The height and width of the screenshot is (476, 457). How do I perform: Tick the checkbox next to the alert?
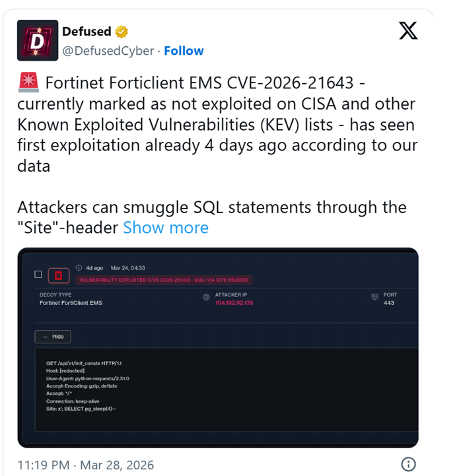tap(38, 274)
